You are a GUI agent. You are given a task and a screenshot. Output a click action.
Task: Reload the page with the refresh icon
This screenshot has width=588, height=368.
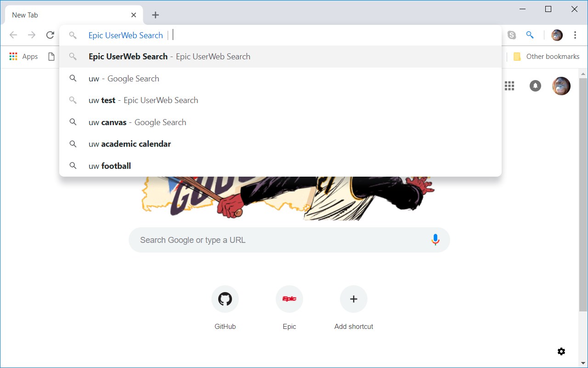point(50,35)
